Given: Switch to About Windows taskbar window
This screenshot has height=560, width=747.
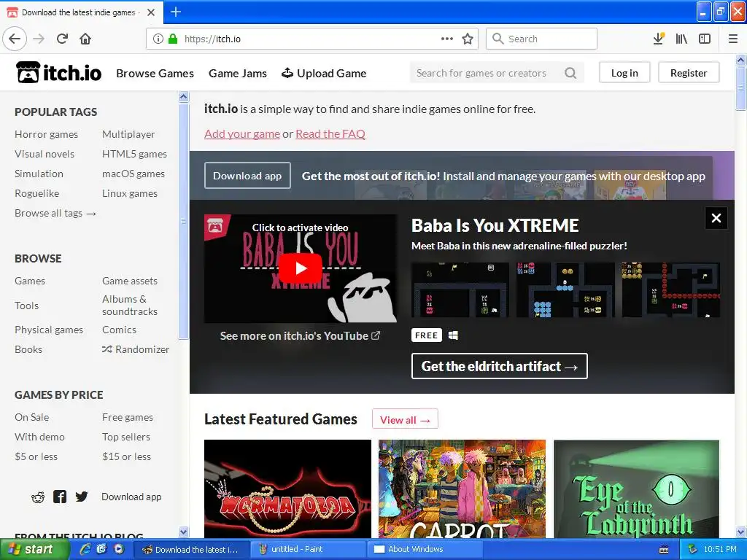Looking at the screenshot, I should [426, 550].
